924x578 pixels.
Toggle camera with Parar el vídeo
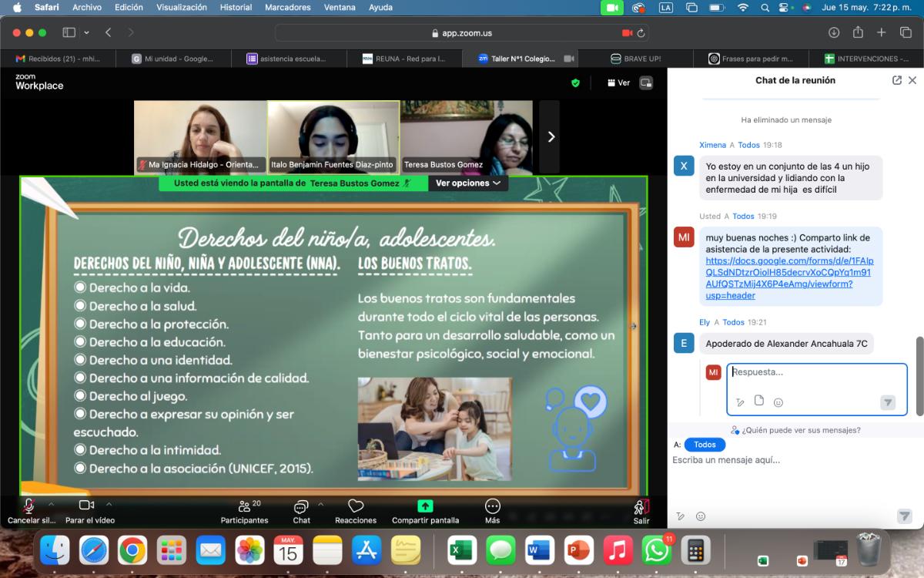coord(86,506)
